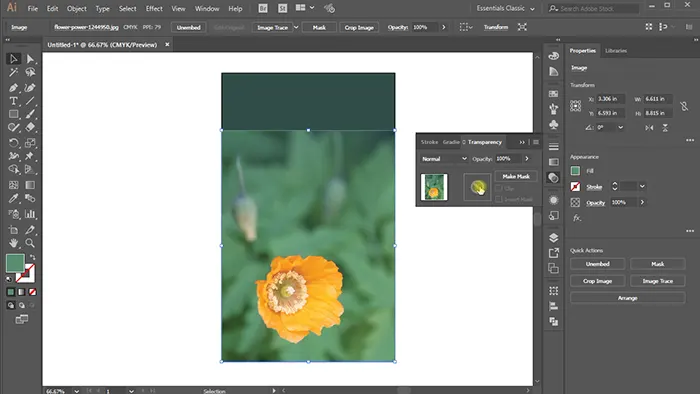Click the Fill swatch in Appearance
This screenshot has width=700, height=394.
(575, 171)
